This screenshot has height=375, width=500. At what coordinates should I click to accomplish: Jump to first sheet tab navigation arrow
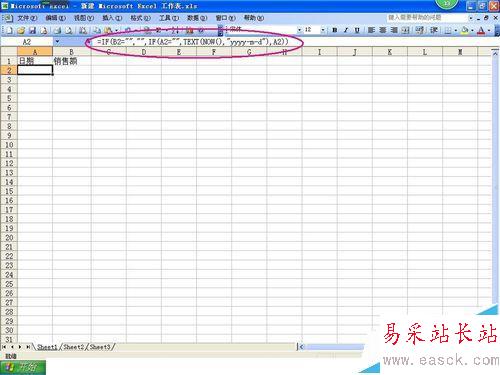point(4,347)
